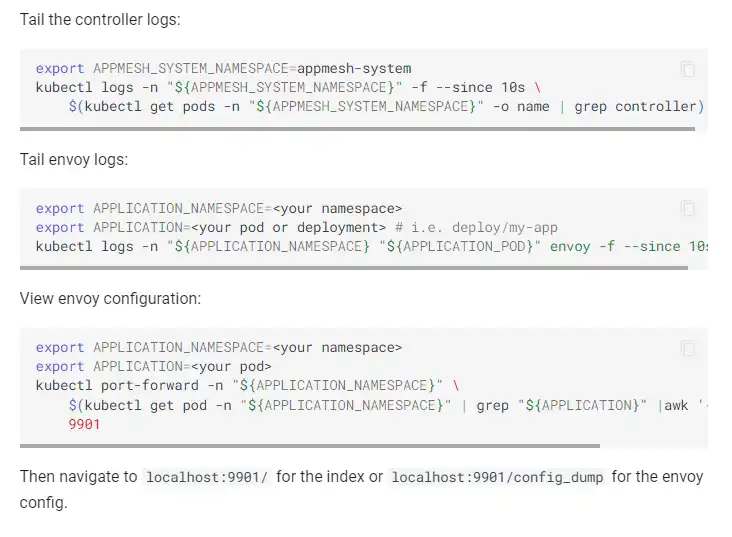Click the localhost:9901/ index inline code
The image size is (732, 537).
pos(207,478)
